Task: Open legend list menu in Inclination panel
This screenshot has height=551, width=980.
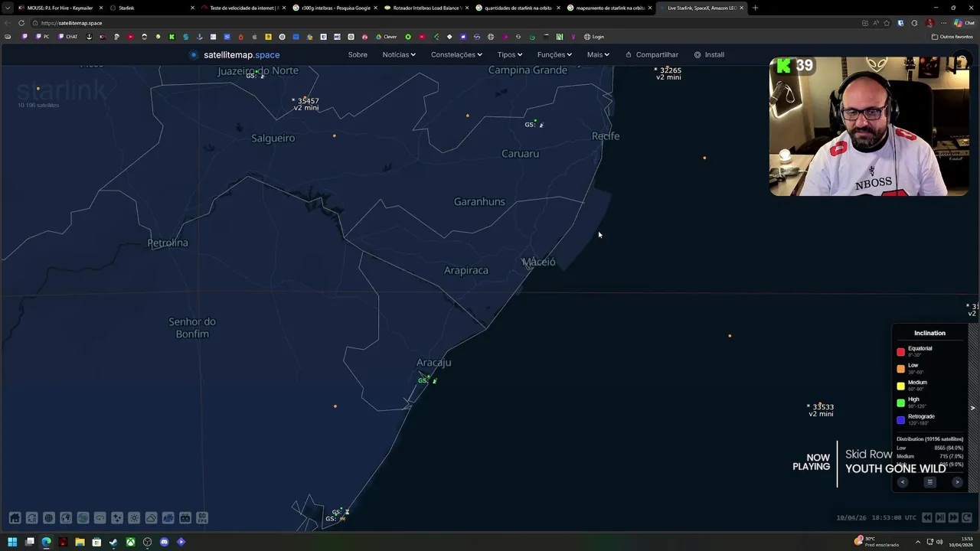Action: point(930,482)
